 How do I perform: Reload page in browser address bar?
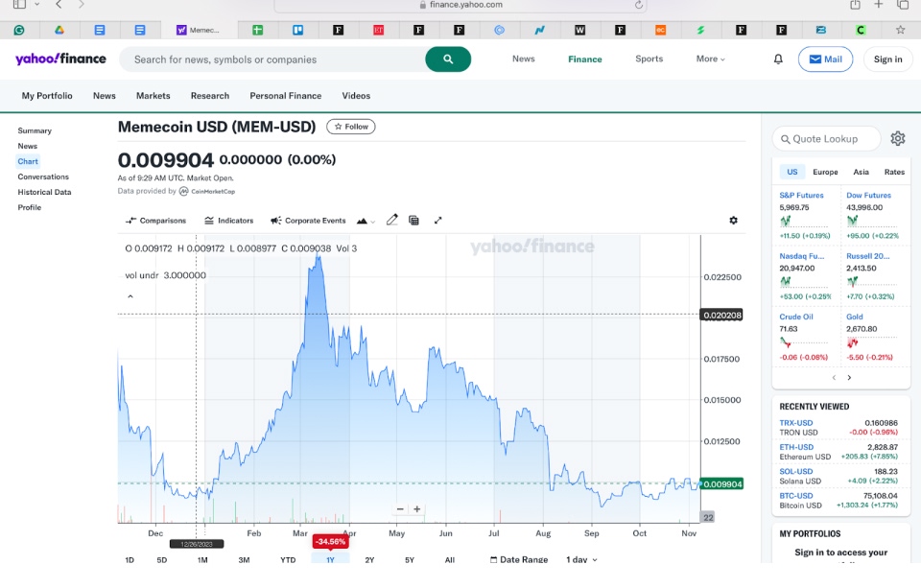639,5
